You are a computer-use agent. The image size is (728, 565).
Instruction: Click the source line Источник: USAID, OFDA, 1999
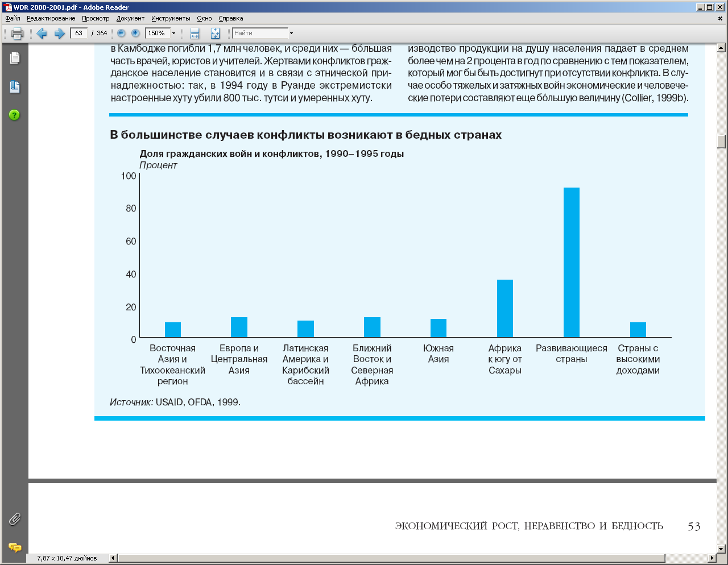(175, 402)
